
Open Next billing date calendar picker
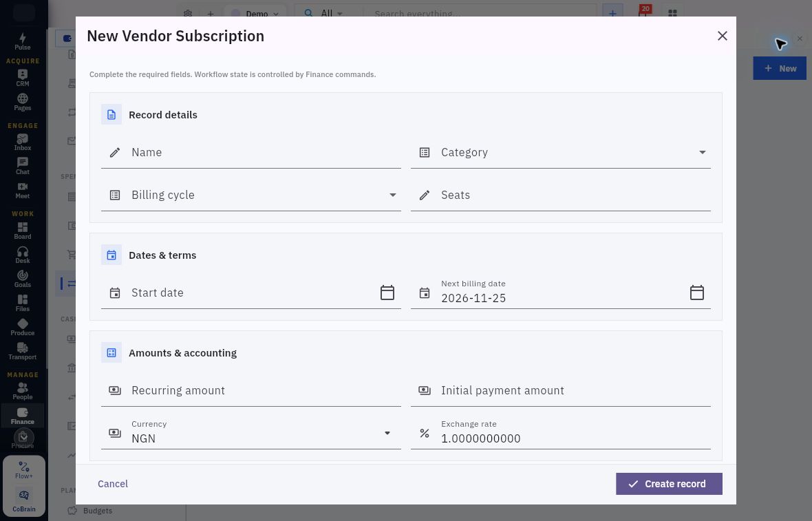tap(697, 293)
